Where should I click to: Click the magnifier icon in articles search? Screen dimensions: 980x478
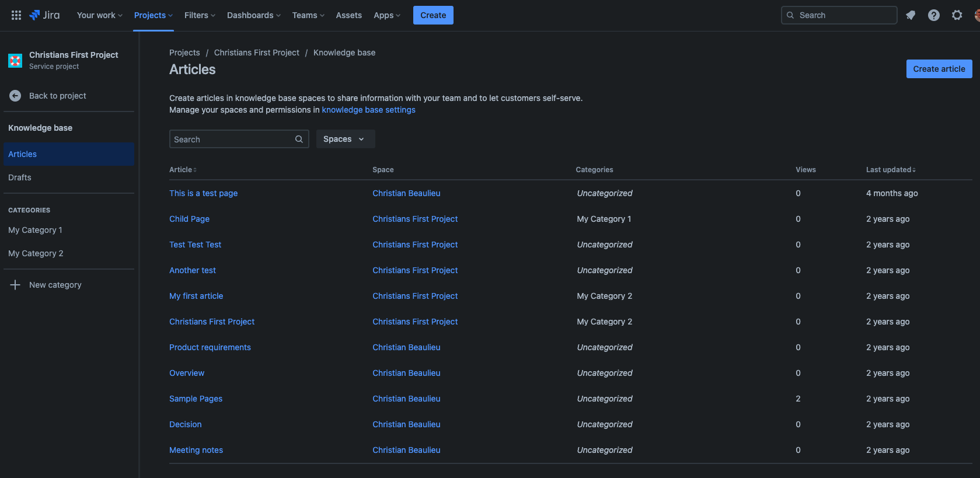(x=299, y=139)
